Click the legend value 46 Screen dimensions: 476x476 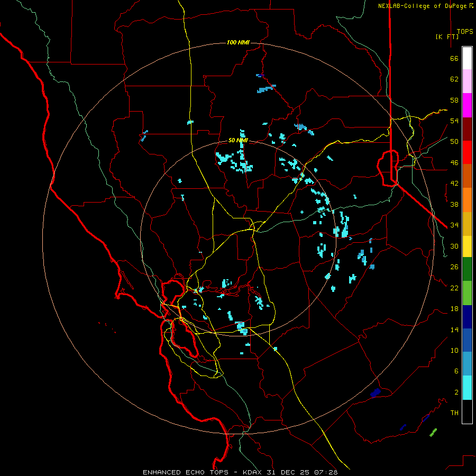click(x=454, y=163)
